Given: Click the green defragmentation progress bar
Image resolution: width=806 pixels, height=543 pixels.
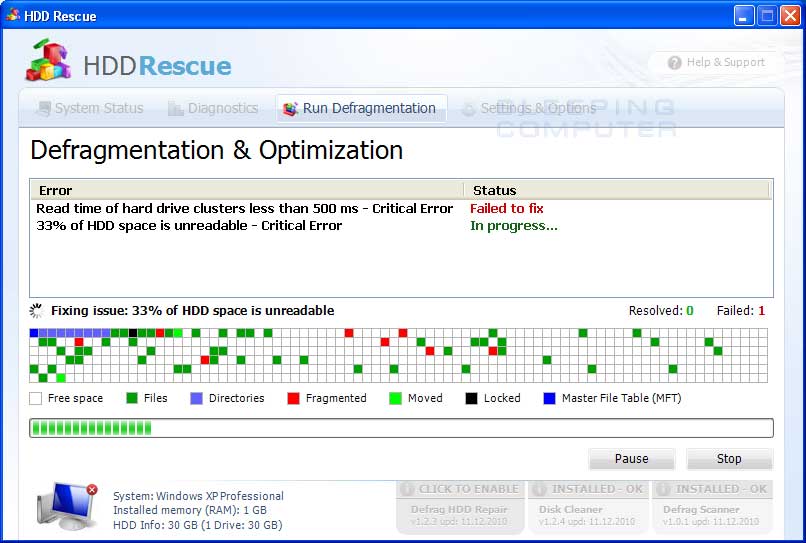Looking at the screenshot, I should coord(401,428).
